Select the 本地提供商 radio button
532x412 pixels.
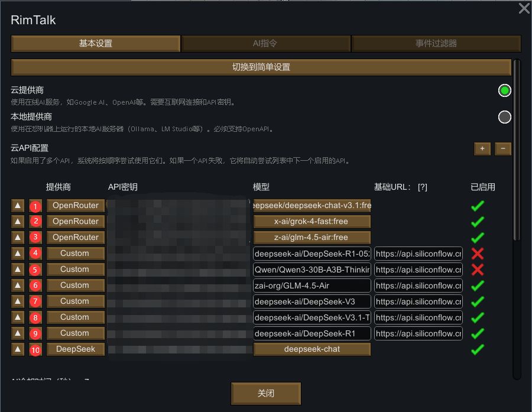(x=505, y=117)
